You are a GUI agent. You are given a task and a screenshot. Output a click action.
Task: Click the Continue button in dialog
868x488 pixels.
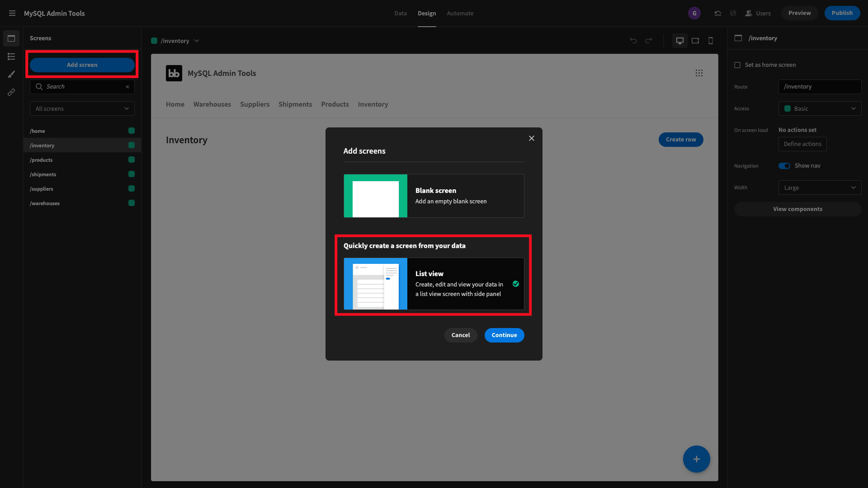pos(505,335)
